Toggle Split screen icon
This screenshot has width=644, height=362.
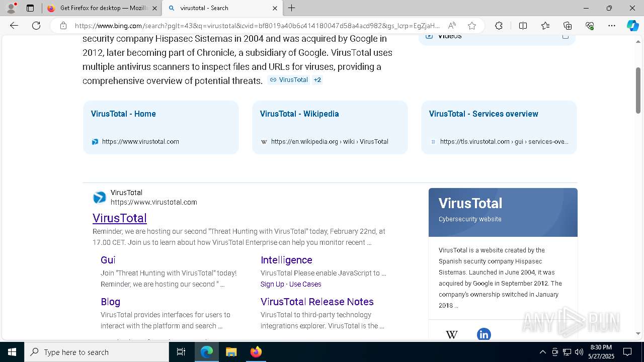coord(523,26)
